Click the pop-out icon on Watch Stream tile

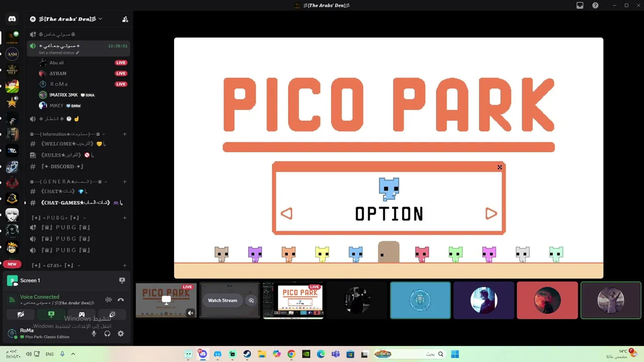tap(251, 300)
